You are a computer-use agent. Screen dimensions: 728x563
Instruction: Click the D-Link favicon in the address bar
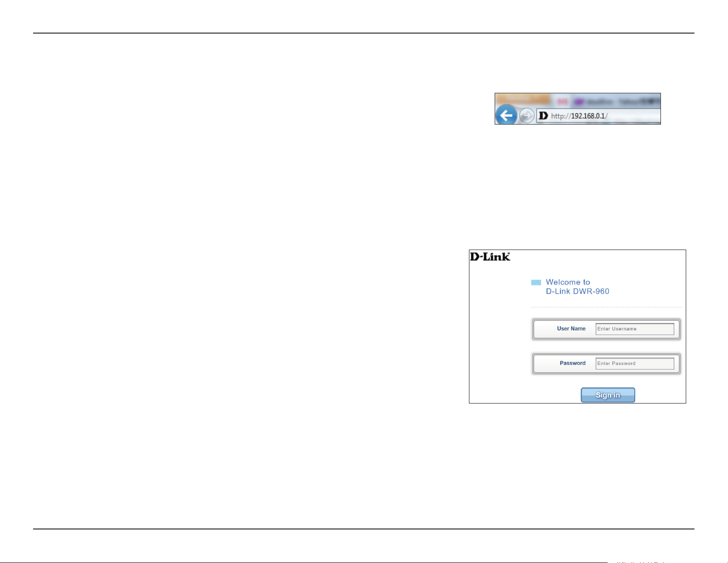click(543, 116)
